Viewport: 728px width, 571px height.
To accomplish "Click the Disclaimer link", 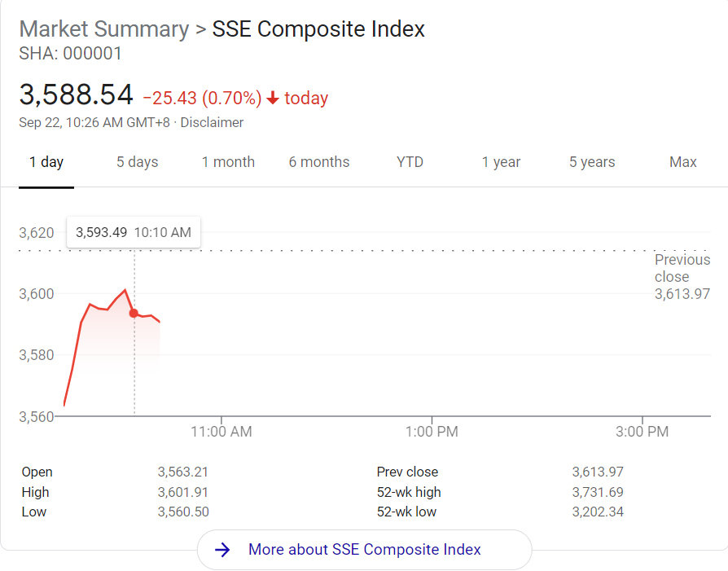I will (x=212, y=122).
